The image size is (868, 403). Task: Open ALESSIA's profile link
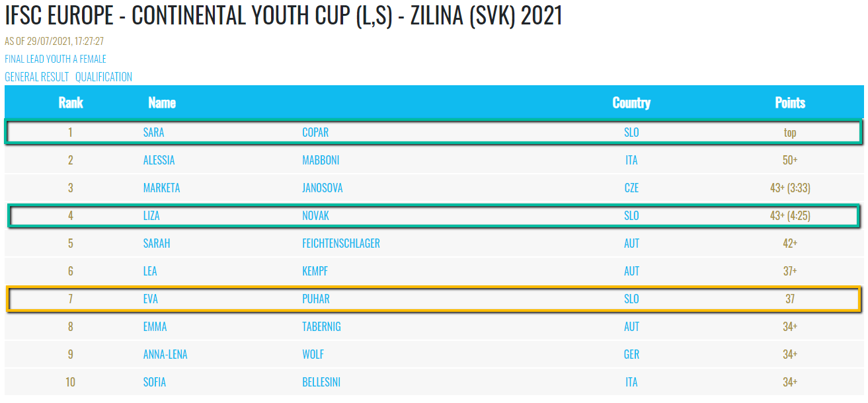click(x=159, y=160)
